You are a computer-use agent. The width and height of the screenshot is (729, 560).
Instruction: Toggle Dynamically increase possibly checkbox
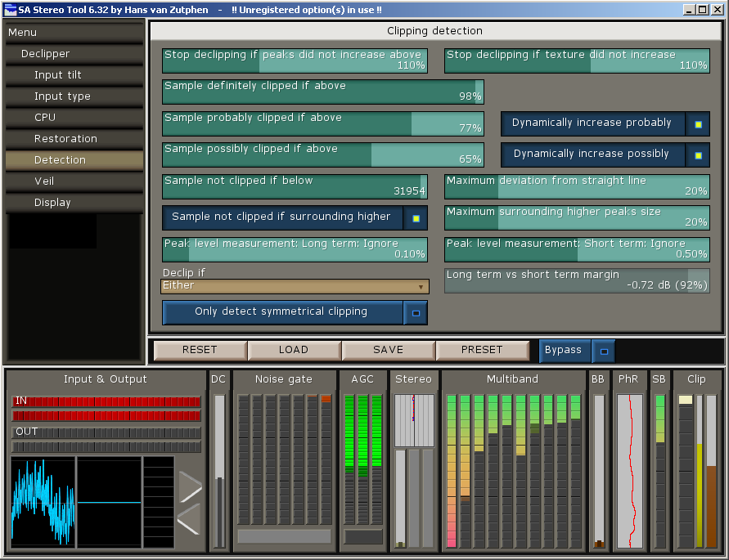point(698,155)
